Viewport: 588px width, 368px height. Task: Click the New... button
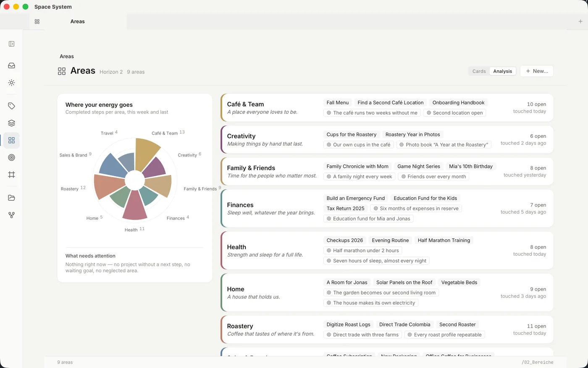(x=536, y=71)
